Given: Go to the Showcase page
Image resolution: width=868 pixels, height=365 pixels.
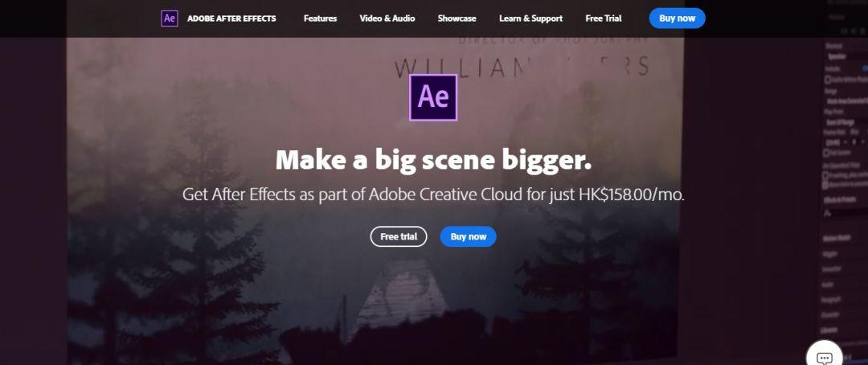Looking at the screenshot, I should click(x=457, y=18).
